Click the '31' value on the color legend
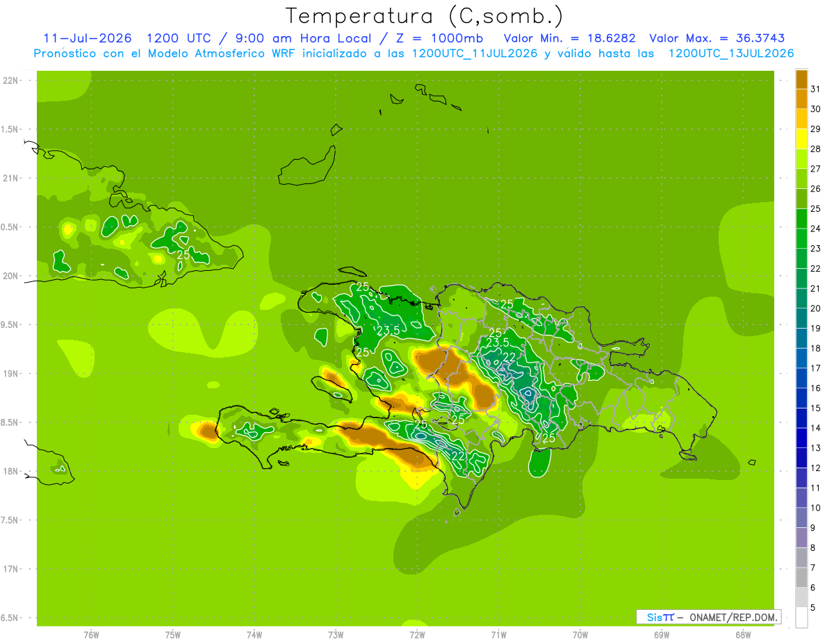This screenshot has height=644, width=834. [x=816, y=89]
